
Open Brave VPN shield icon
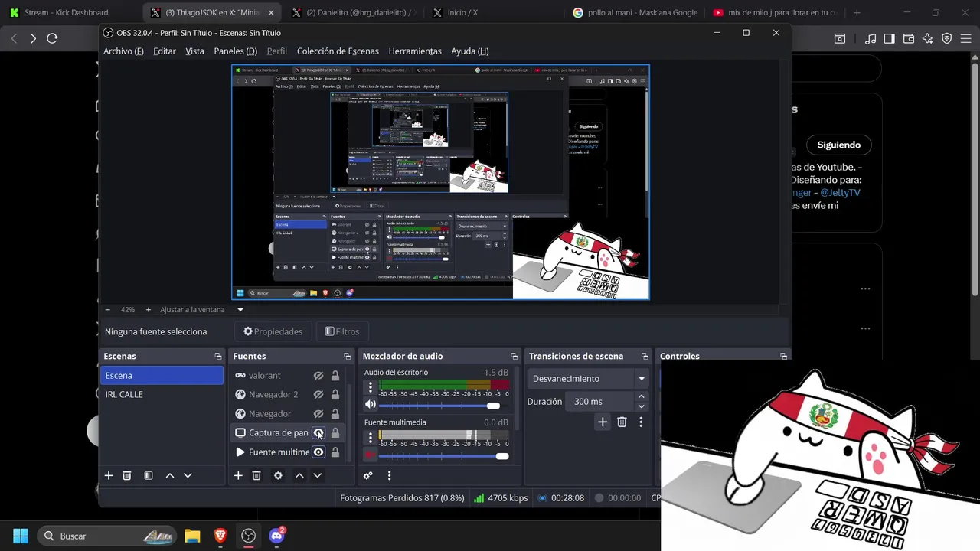tap(947, 38)
